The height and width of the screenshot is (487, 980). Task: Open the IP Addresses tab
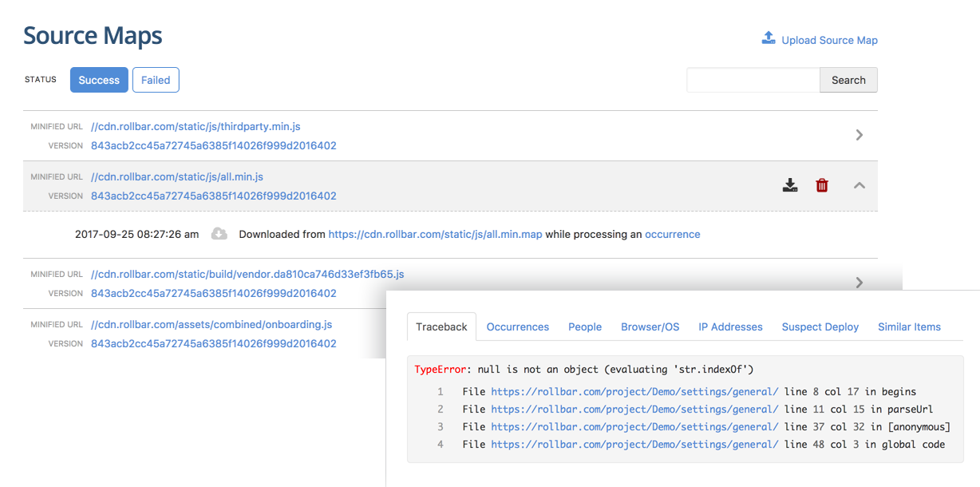[730, 327]
